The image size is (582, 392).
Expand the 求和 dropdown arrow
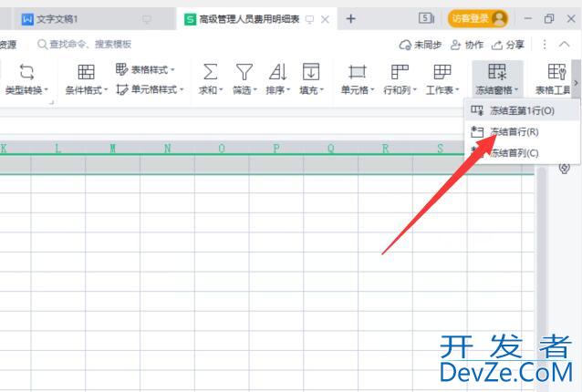tap(221, 89)
